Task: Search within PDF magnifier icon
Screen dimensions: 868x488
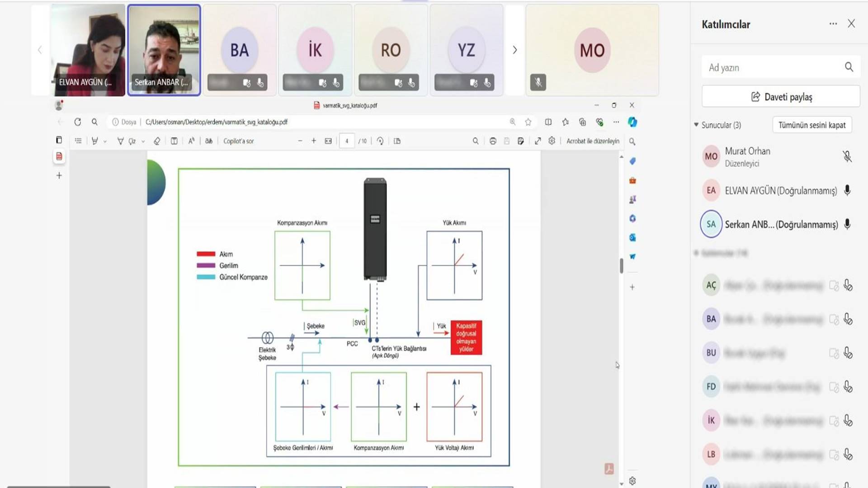Action: (476, 141)
